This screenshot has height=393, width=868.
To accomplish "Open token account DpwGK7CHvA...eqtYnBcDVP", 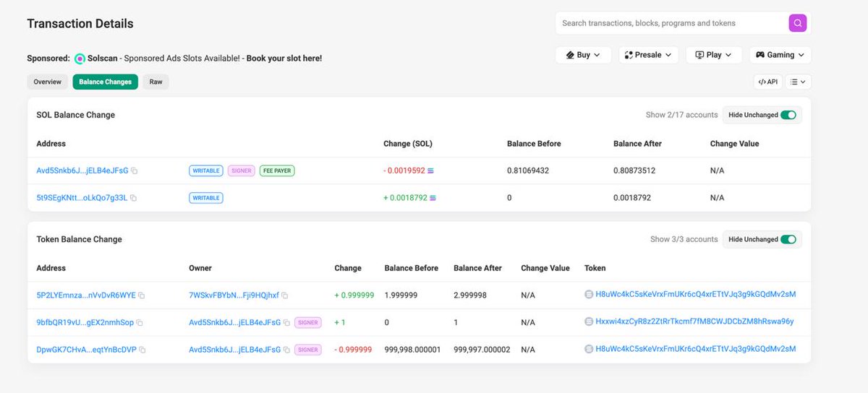I will (x=87, y=350).
